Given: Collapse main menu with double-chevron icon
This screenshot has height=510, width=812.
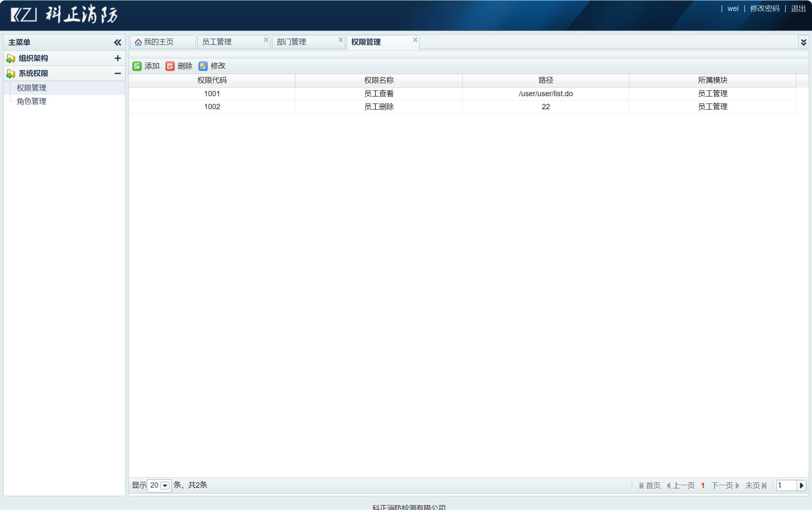Looking at the screenshot, I should click(x=117, y=42).
